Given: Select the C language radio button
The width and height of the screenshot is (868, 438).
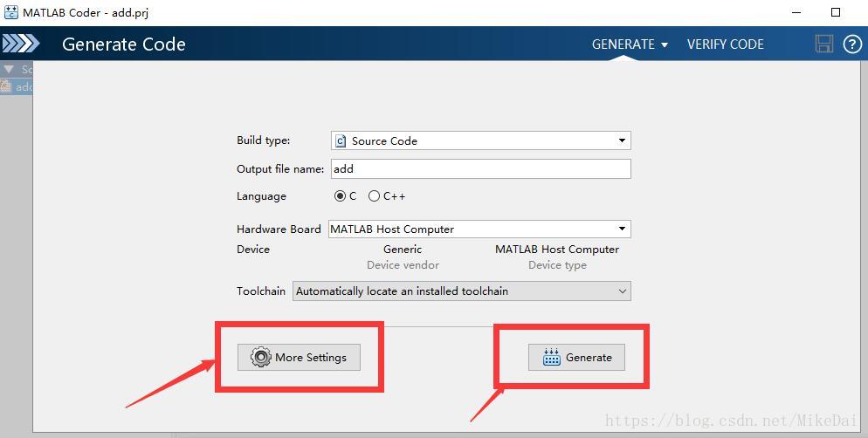Looking at the screenshot, I should (340, 196).
